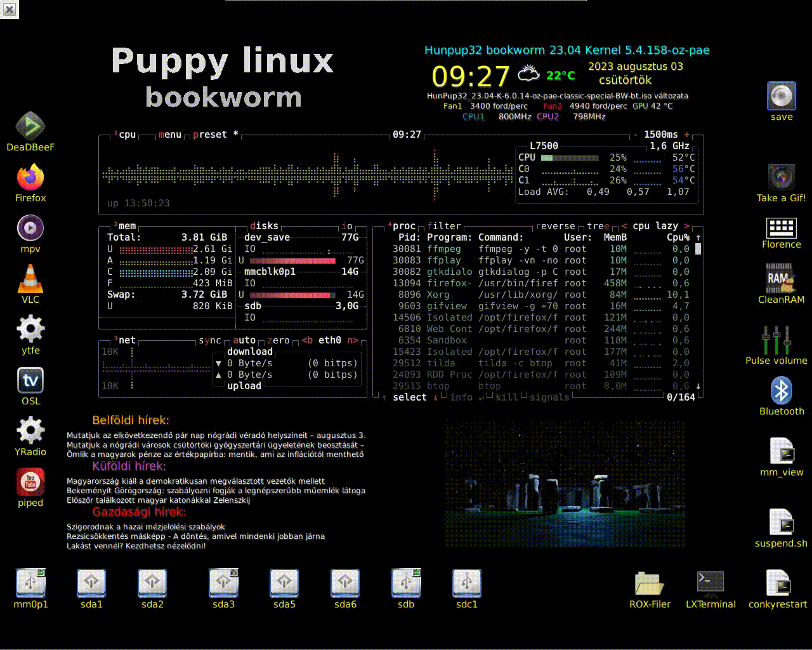
Task: Toggle sync scaling in net box
Action: point(210,340)
